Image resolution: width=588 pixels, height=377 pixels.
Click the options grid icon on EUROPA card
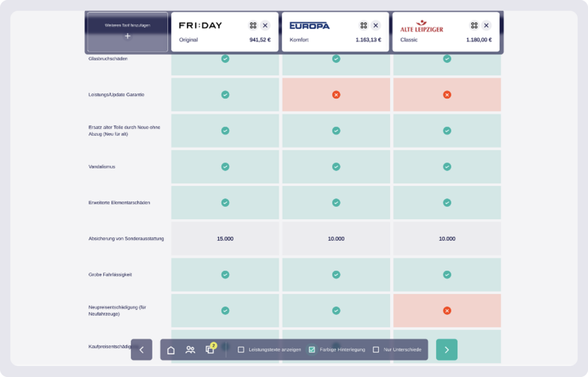point(364,25)
